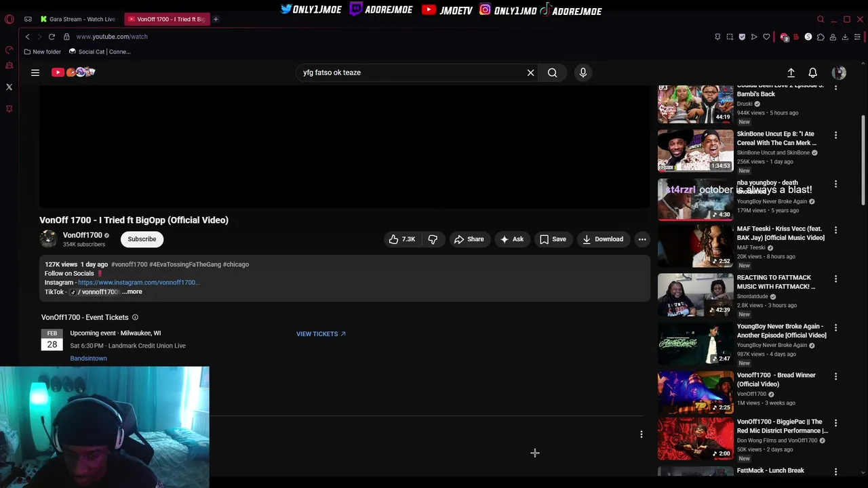The image size is (868, 488).
Task: Reload the current page
Action: coord(52,37)
